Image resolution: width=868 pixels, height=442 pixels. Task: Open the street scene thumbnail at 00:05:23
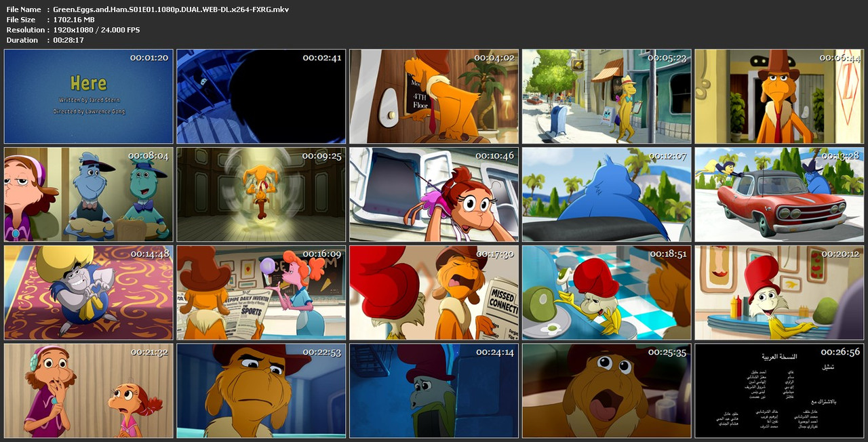point(607,96)
